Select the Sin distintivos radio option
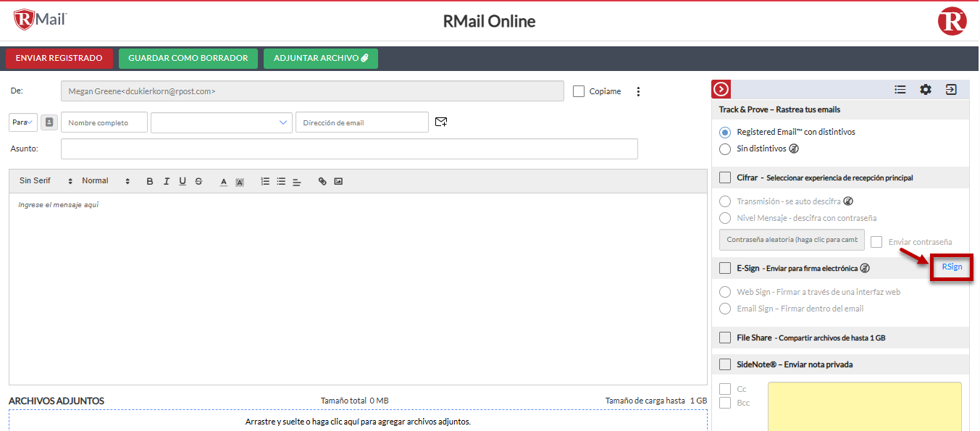The height and width of the screenshot is (431, 980). point(725,148)
